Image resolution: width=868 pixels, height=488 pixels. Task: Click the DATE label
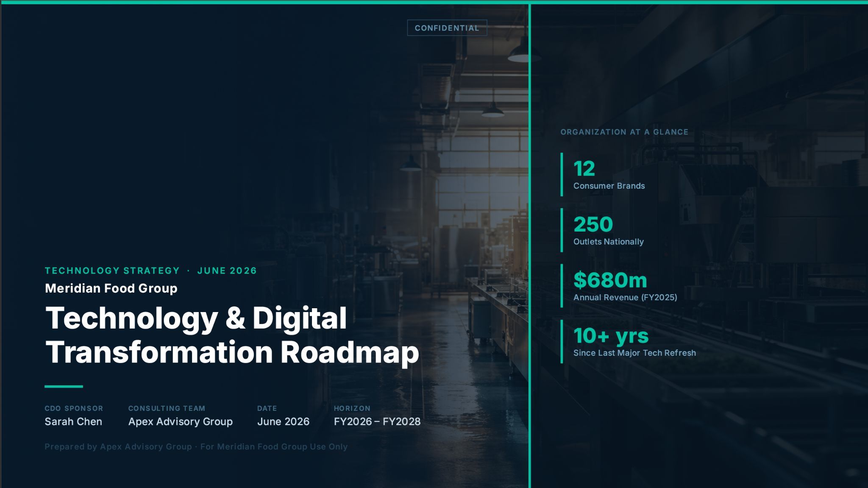point(267,408)
